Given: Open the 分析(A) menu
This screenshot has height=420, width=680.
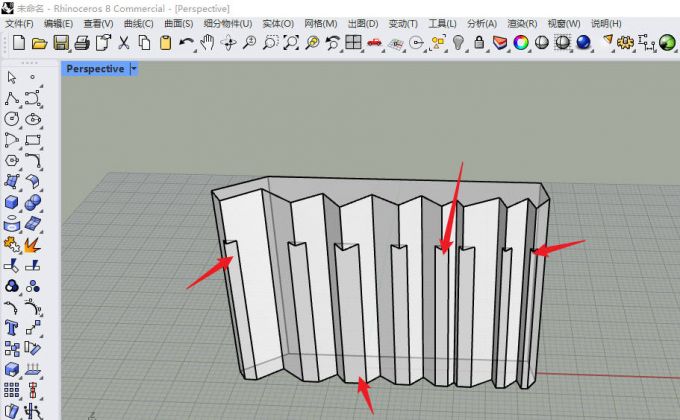Looking at the screenshot, I should [x=482, y=23].
